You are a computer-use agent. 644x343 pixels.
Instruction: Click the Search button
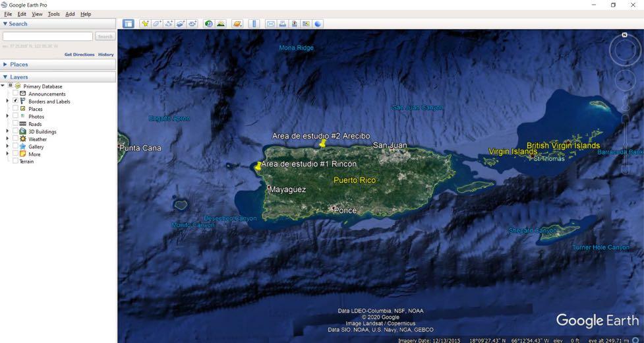[105, 36]
